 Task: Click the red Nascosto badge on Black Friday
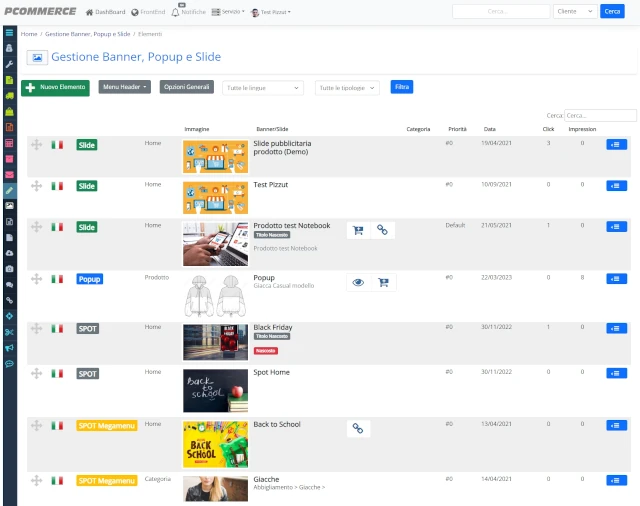click(266, 351)
